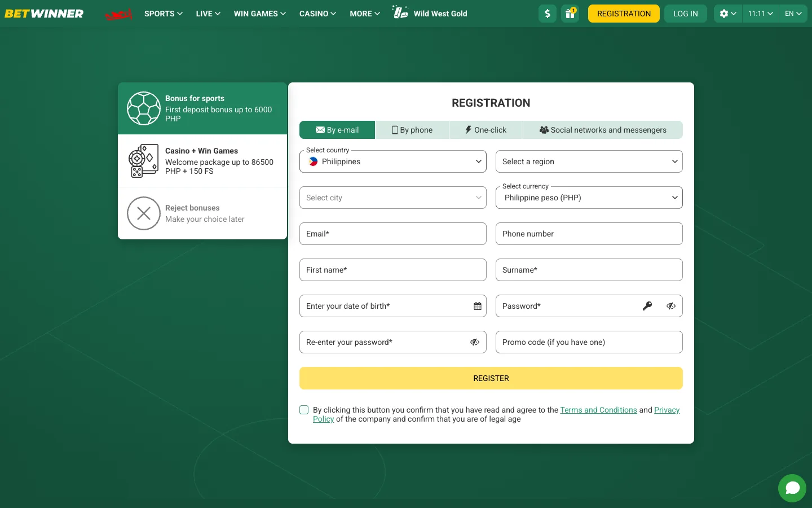The height and width of the screenshot is (508, 812).
Task: Open the date of birth calendar icon
Action: 478,306
